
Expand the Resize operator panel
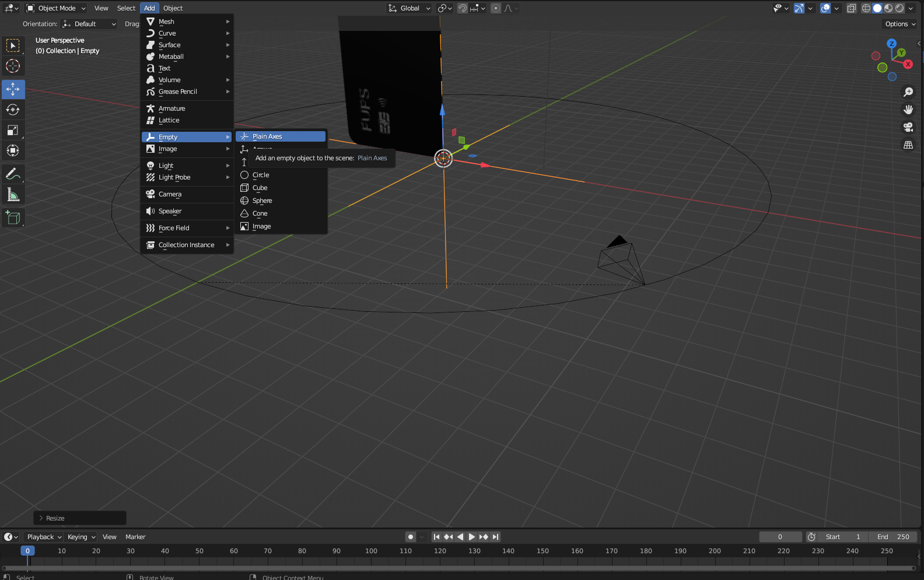pos(80,518)
